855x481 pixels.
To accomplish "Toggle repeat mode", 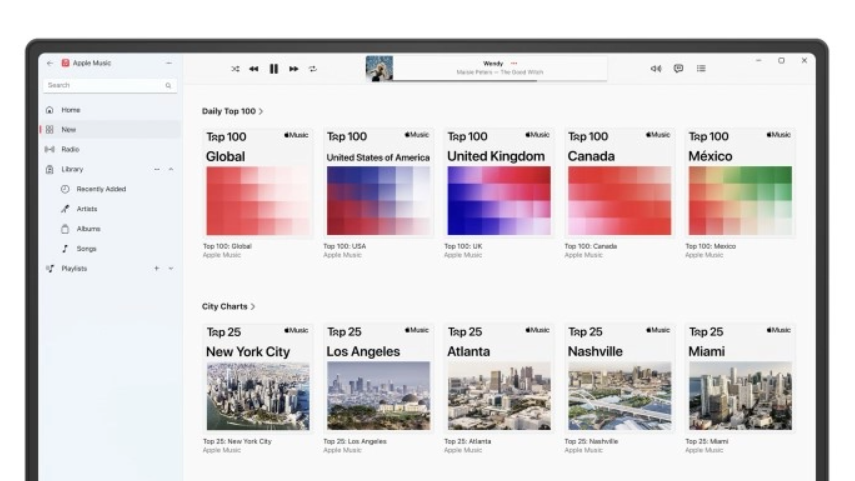I will 312,69.
